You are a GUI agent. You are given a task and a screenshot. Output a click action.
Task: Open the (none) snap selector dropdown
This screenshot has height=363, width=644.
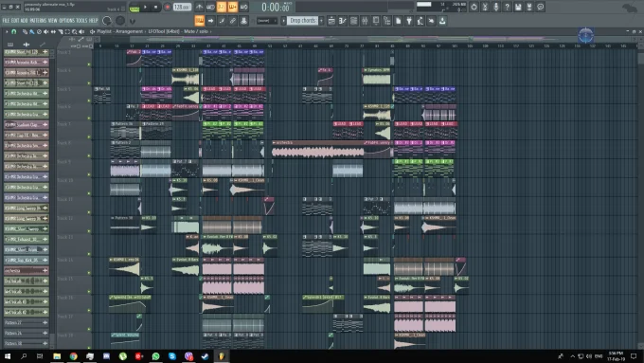(x=267, y=21)
